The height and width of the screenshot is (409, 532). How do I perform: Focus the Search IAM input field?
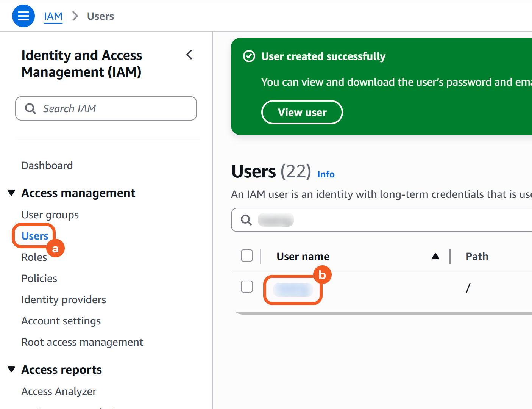pos(114,109)
